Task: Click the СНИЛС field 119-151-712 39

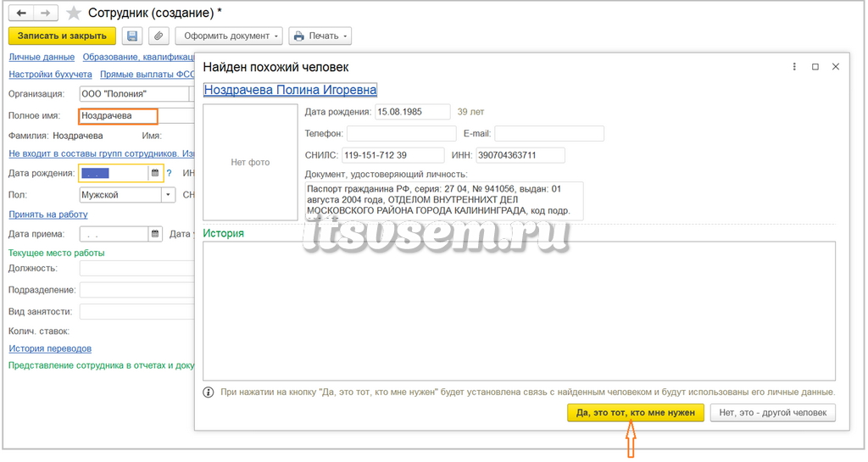Action: tap(393, 155)
